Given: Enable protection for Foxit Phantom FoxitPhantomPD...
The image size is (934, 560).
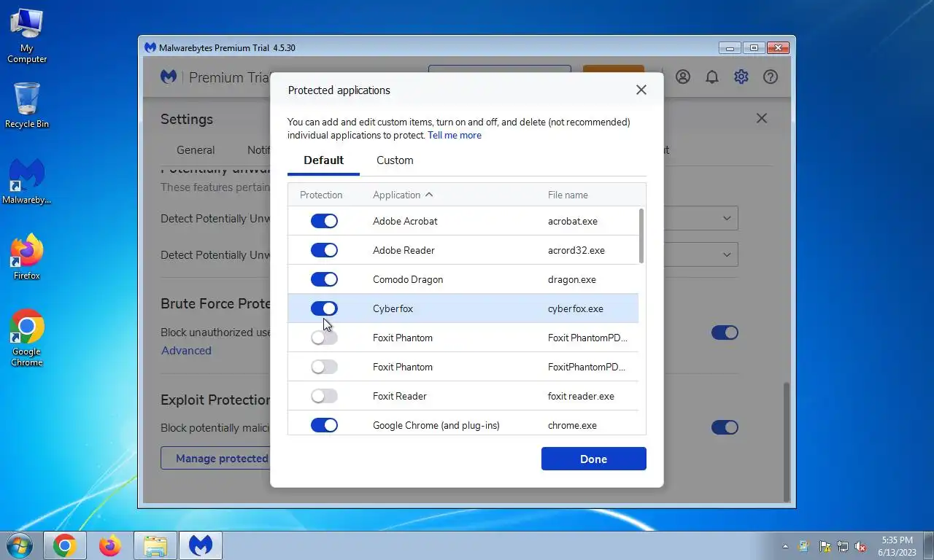Looking at the screenshot, I should (324, 367).
